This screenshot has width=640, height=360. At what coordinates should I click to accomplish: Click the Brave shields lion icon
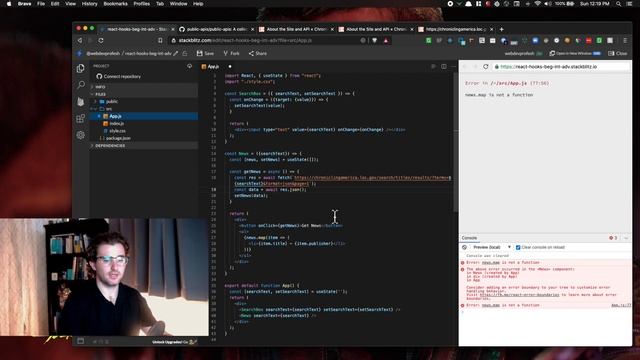(x=374, y=40)
